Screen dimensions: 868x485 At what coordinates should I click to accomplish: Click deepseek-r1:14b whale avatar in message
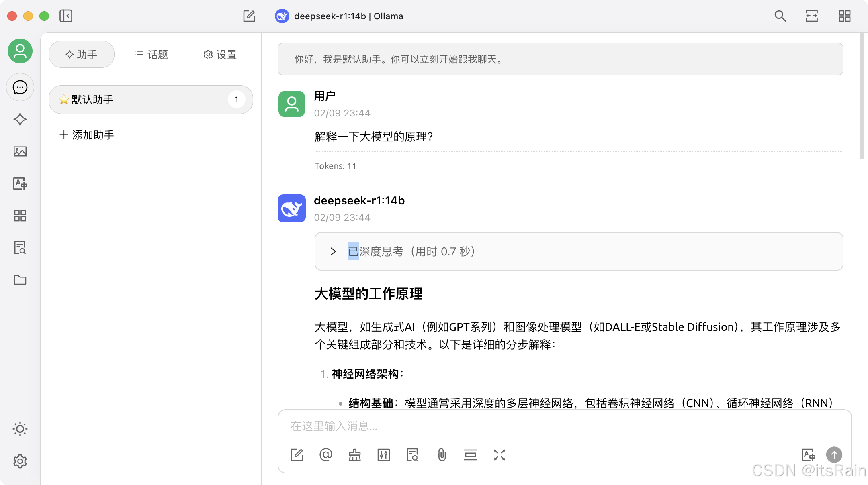[x=292, y=208]
